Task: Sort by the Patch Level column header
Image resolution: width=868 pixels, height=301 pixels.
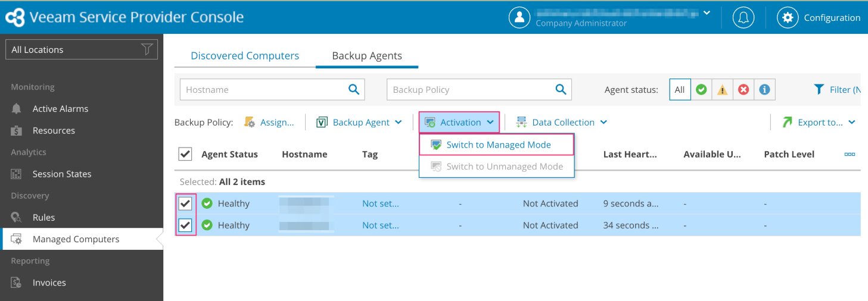Action: (789, 154)
